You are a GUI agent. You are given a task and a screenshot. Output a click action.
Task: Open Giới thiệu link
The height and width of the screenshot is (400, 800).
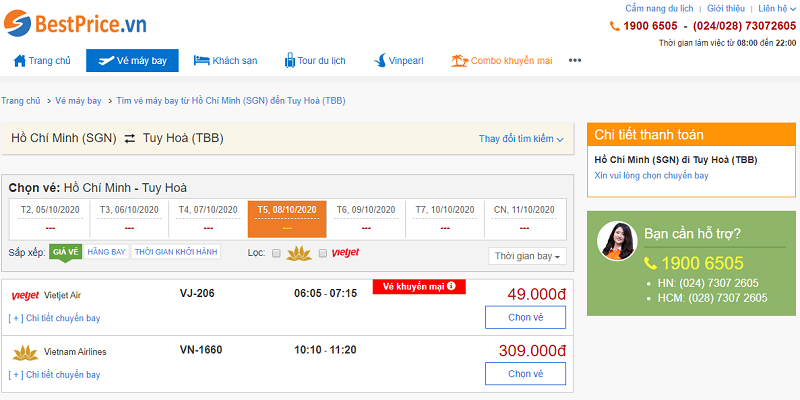[x=726, y=9]
